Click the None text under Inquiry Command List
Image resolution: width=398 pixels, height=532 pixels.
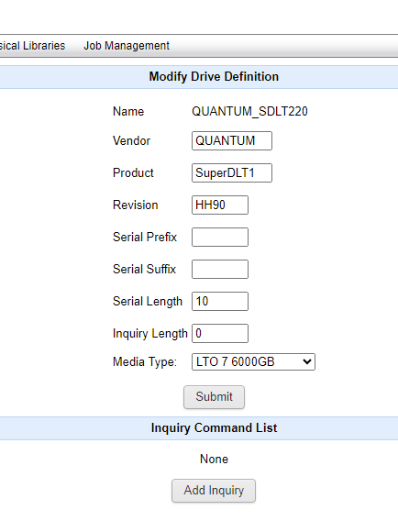(x=214, y=459)
